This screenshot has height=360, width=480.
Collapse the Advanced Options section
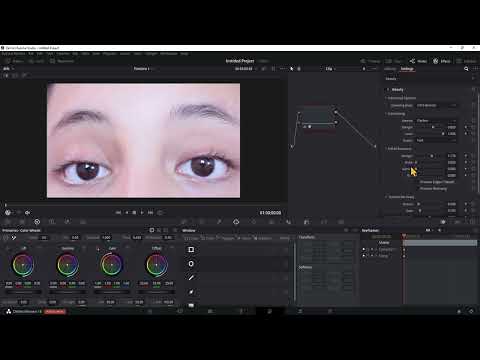tap(386, 98)
